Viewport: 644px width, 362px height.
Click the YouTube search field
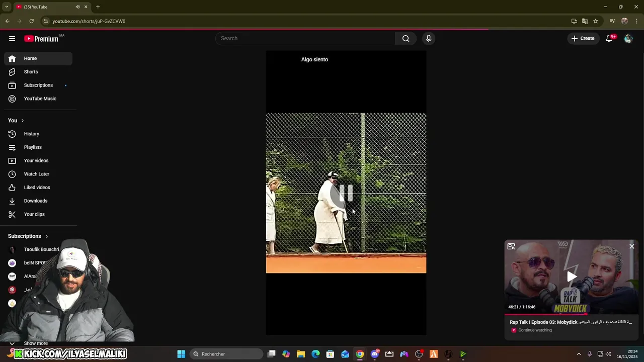pyautogui.click(x=305, y=38)
